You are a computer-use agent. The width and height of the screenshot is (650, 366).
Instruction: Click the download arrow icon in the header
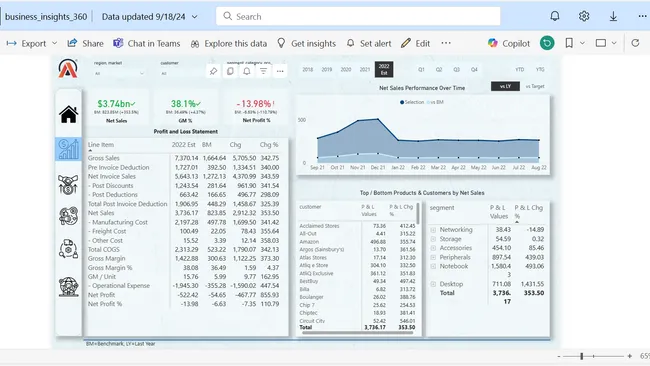pyautogui.click(x=613, y=16)
